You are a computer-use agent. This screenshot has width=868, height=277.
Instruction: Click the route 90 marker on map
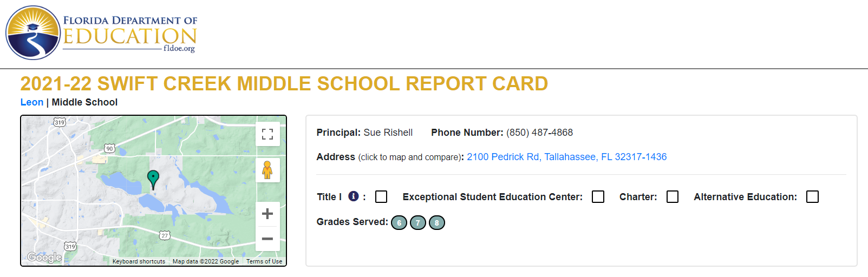coord(109,148)
